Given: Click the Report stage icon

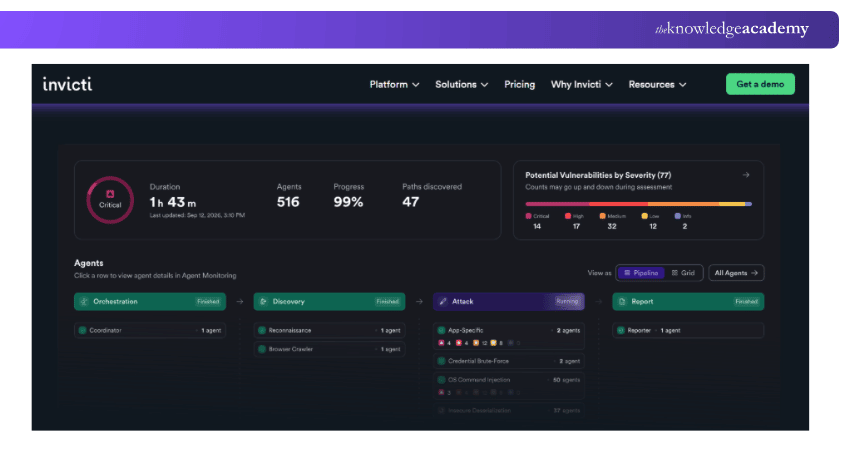Looking at the screenshot, I should click(x=622, y=301).
